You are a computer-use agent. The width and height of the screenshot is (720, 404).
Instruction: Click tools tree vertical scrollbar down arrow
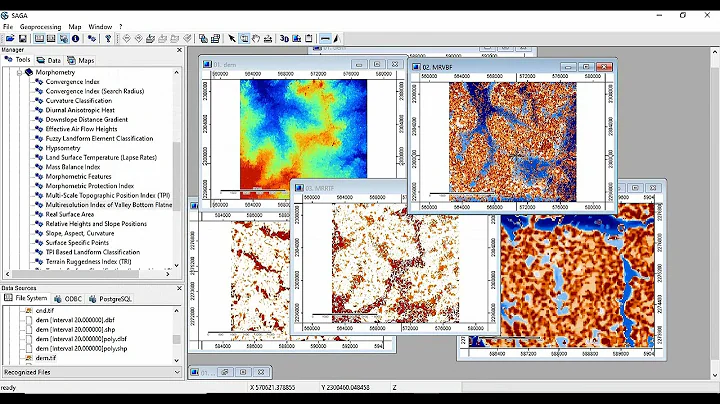point(176,265)
